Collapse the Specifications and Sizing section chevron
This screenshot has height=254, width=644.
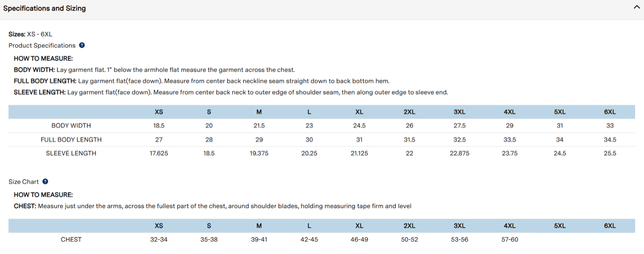[x=636, y=8]
